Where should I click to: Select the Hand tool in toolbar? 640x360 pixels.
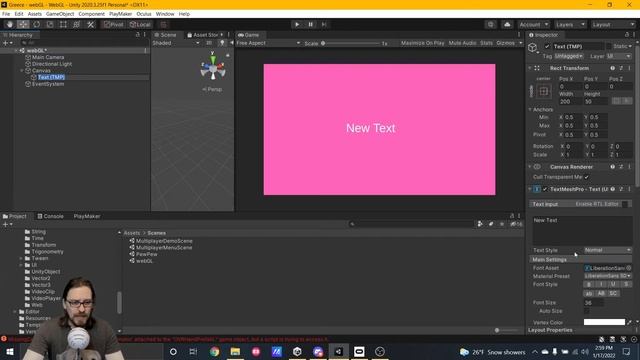click(x=9, y=24)
